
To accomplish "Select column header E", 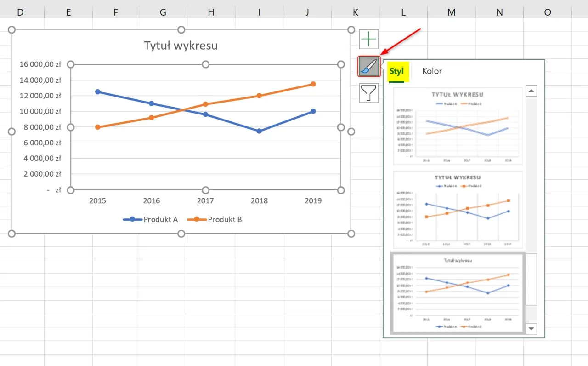I will pyautogui.click(x=68, y=12).
